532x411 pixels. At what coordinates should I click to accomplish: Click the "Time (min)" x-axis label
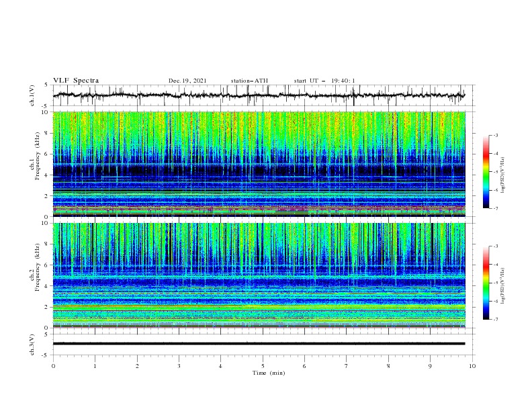click(269, 373)
